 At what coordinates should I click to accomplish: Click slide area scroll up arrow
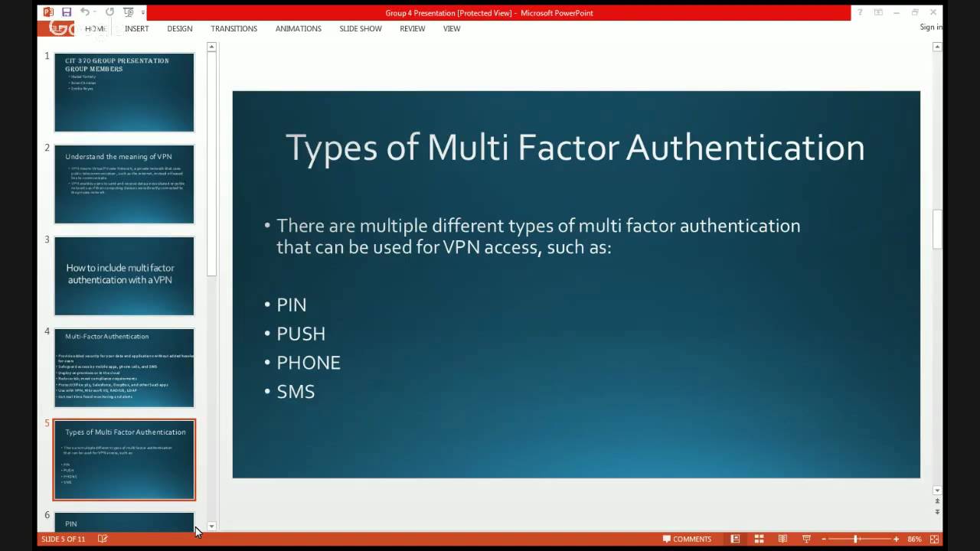pyautogui.click(x=937, y=47)
